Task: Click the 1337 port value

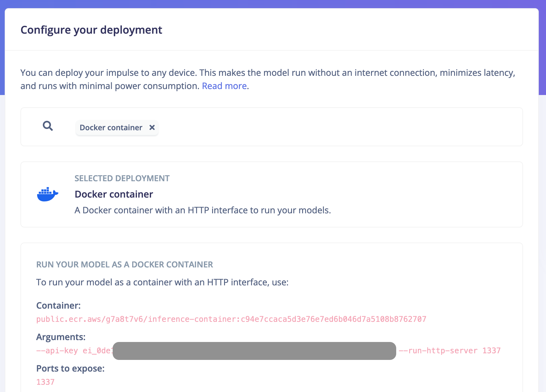Action: pos(45,382)
